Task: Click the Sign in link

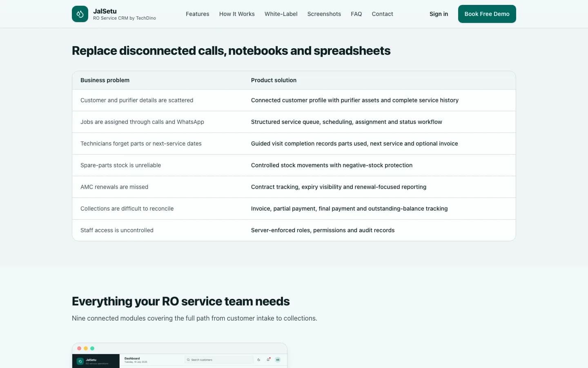Action: tap(439, 14)
